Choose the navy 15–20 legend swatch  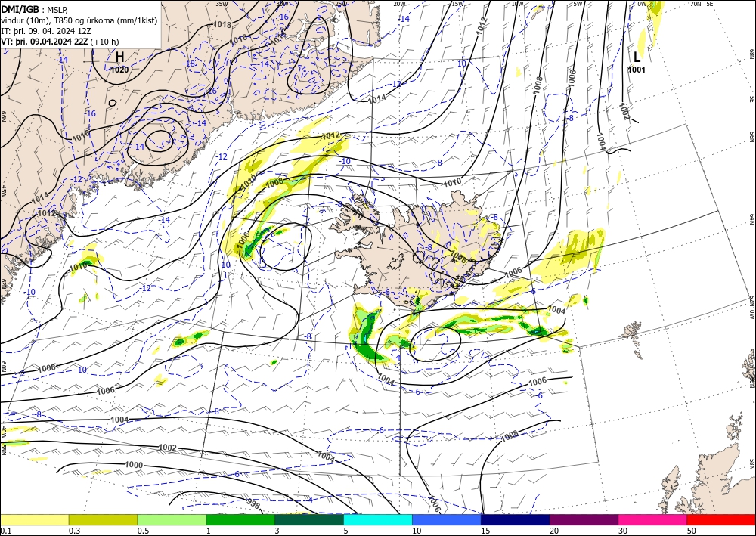[516, 519]
